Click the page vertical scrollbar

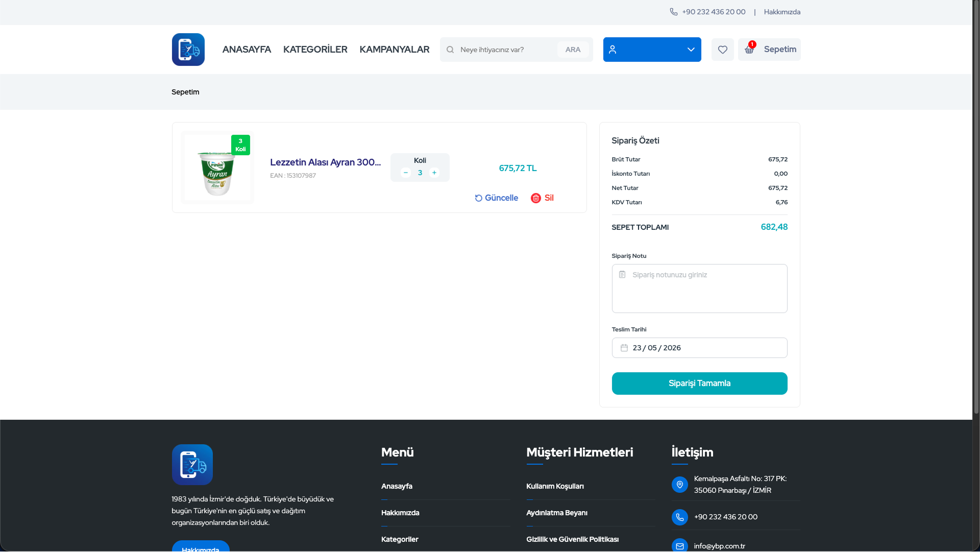point(976,207)
